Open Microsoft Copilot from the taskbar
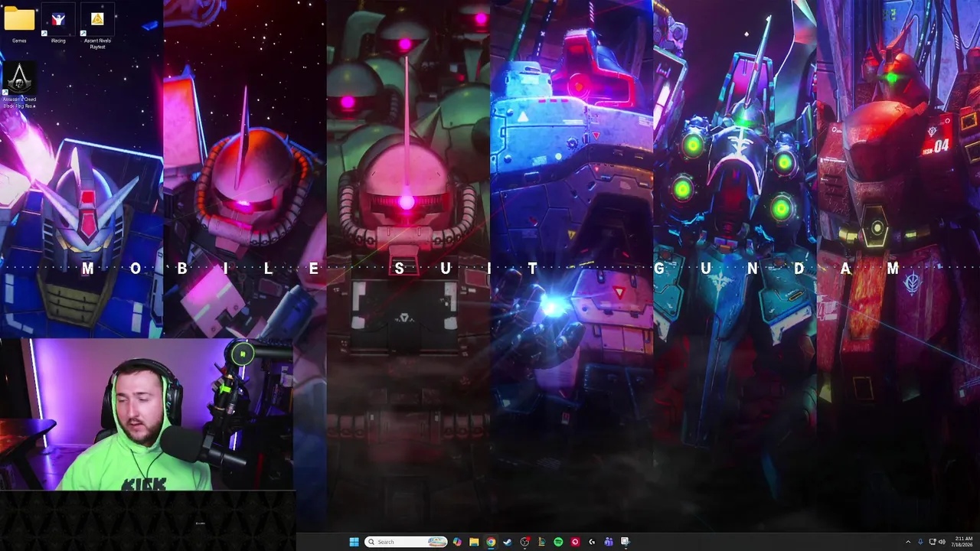The width and height of the screenshot is (980, 551). (x=457, y=542)
